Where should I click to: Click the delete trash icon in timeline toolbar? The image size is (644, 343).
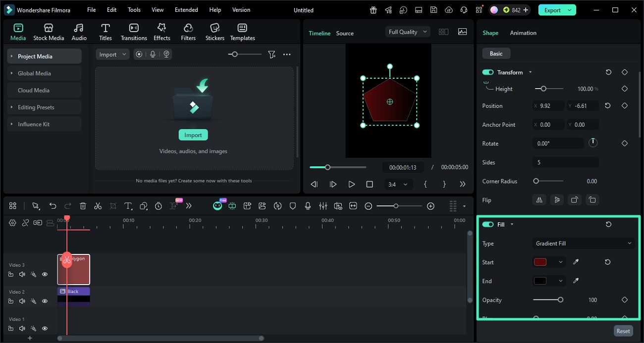tap(83, 205)
